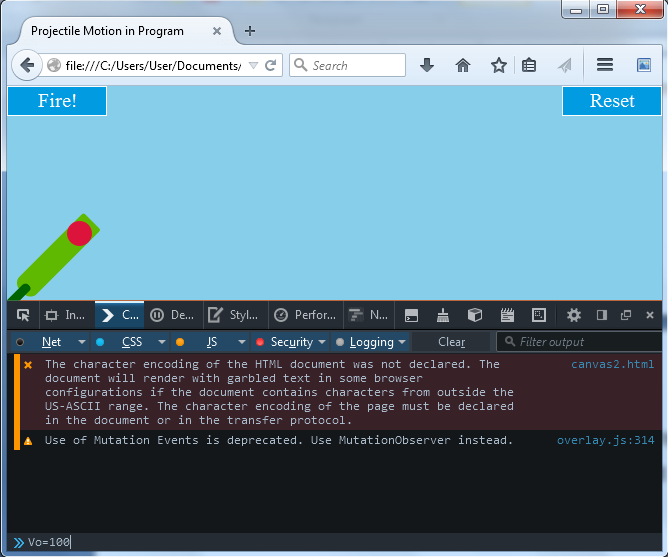Open Downloads arrow icon
668x557 pixels.
pyautogui.click(x=426, y=65)
